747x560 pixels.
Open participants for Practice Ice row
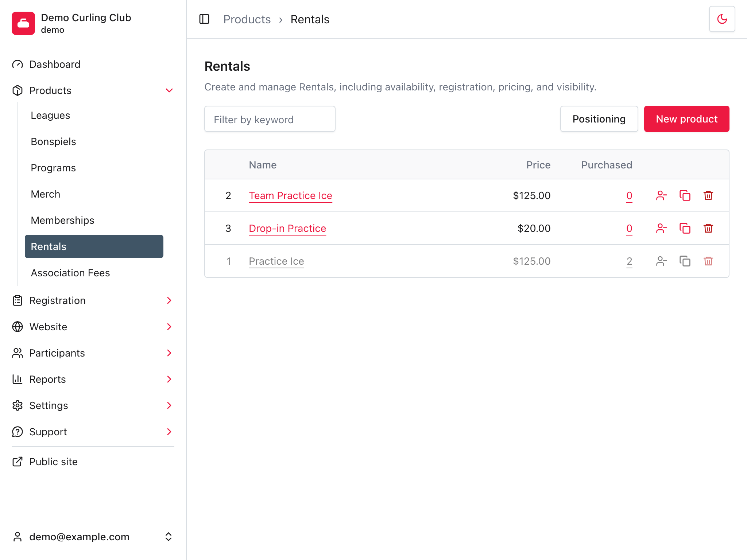point(661,261)
